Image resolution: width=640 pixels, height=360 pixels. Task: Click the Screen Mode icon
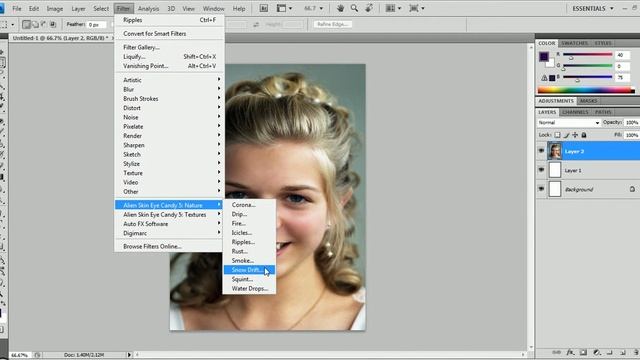(416, 8)
